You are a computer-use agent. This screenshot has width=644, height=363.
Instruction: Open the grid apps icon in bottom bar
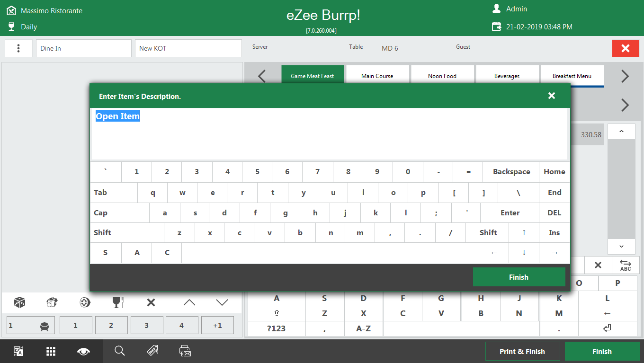tap(51, 351)
